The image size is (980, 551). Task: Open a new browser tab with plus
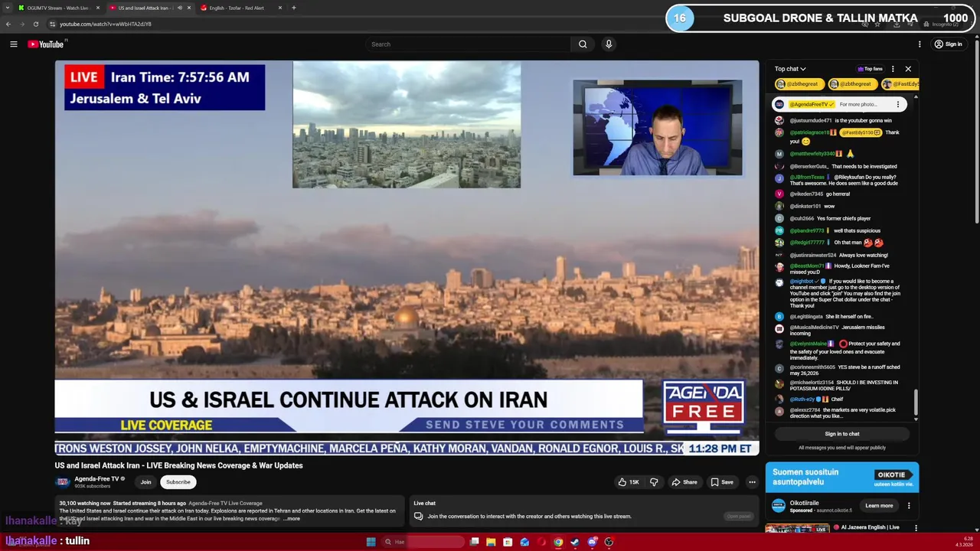[293, 8]
